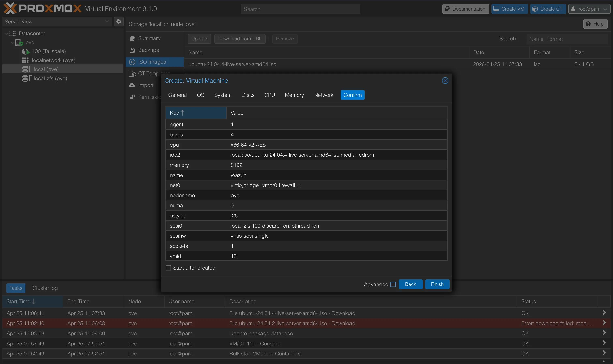Screen dimensions: 613x364
Task: Click the Documentation button
Action: 465,9
